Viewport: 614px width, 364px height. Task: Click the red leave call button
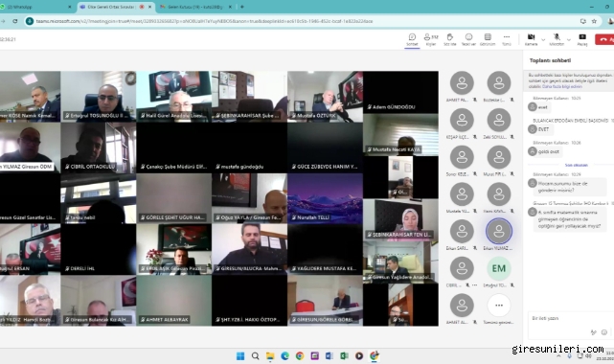(x=604, y=39)
